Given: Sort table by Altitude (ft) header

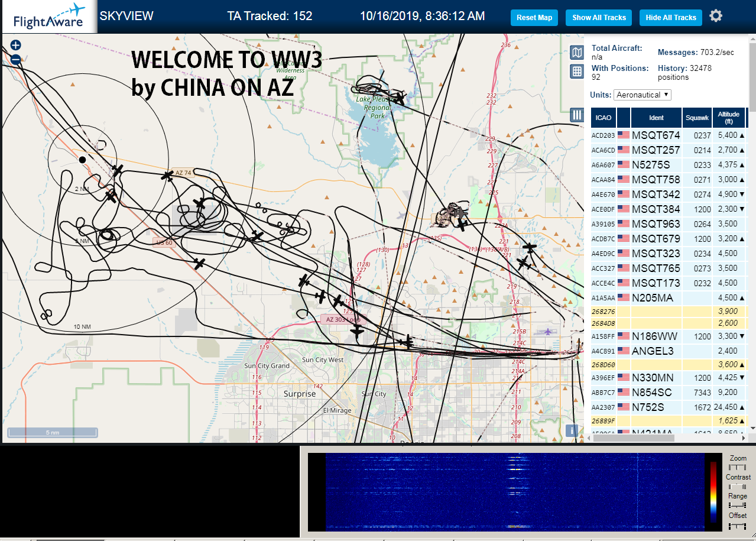Looking at the screenshot, I should [x=729, y=118].
